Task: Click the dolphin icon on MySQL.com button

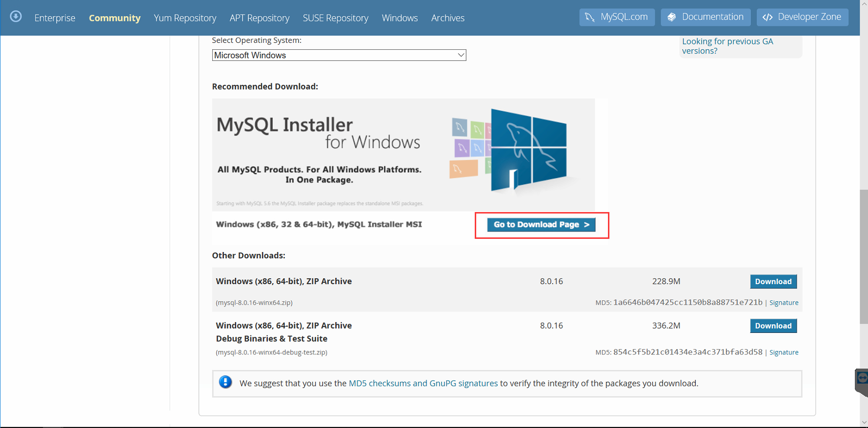Action: click(x=590, y=17)
